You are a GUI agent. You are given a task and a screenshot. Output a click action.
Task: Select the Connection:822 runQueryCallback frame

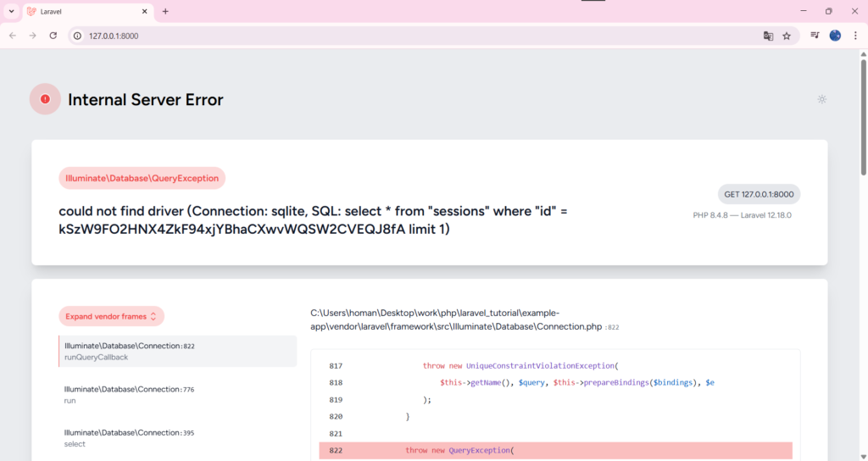(178, 352)
